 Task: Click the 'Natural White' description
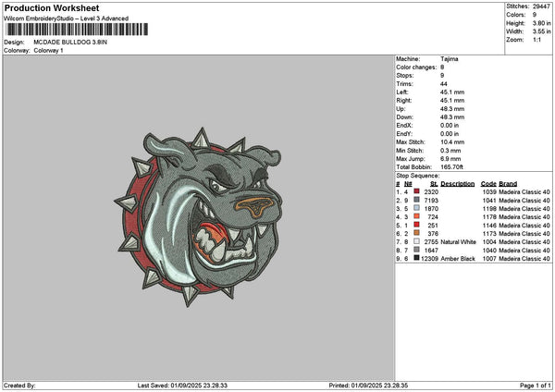[x=459, y=242]
